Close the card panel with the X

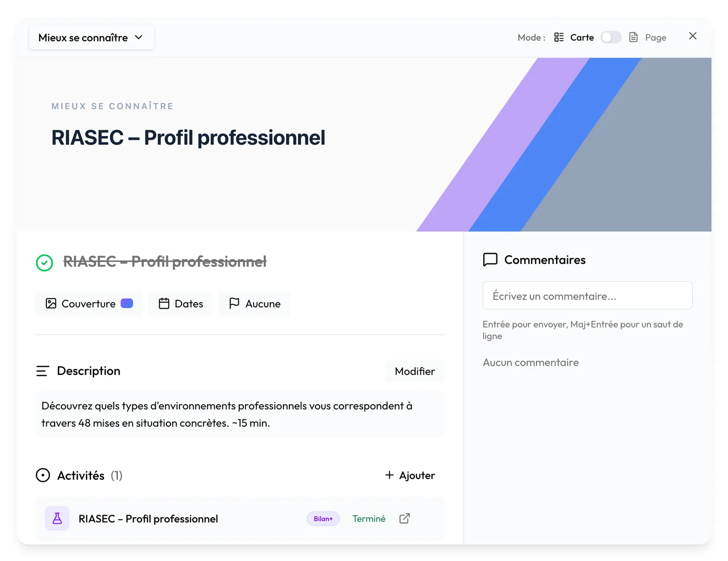693,36
